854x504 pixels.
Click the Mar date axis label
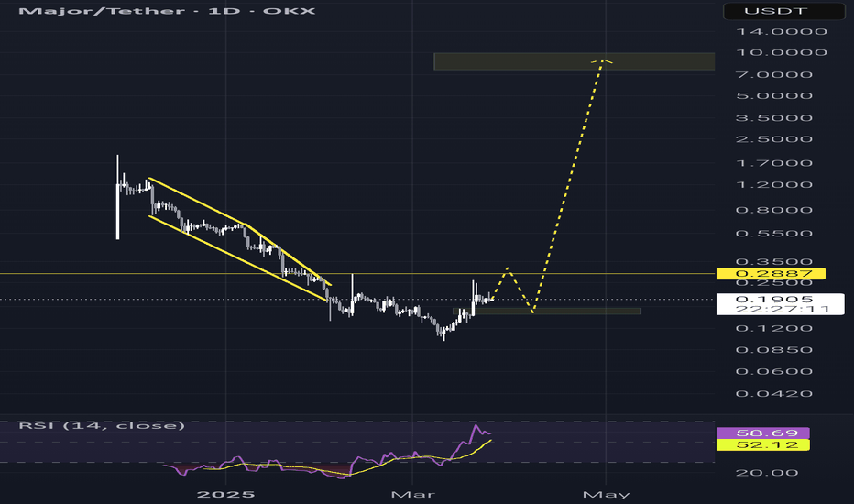(x=413, y=495)
